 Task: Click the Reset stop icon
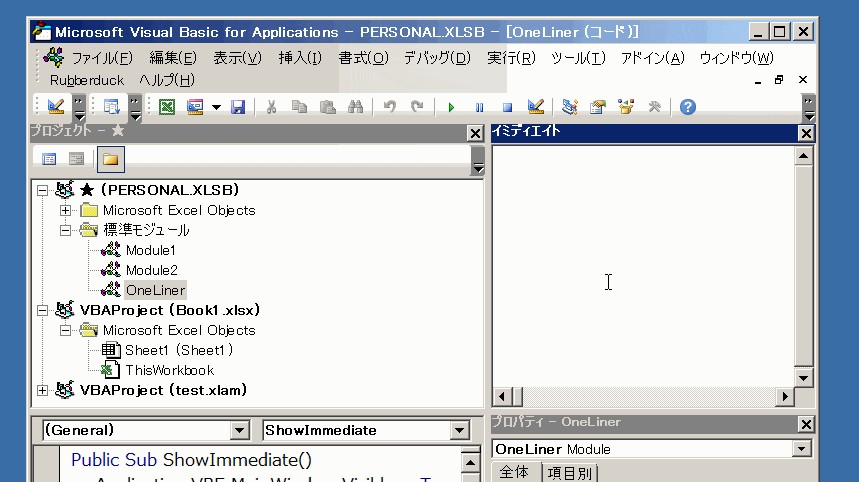tap(507, 107)
